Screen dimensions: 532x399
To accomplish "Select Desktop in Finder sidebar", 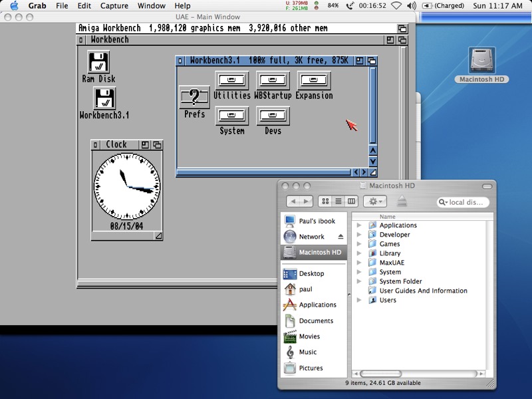I will pyautogui.click(x=314, y=273).
